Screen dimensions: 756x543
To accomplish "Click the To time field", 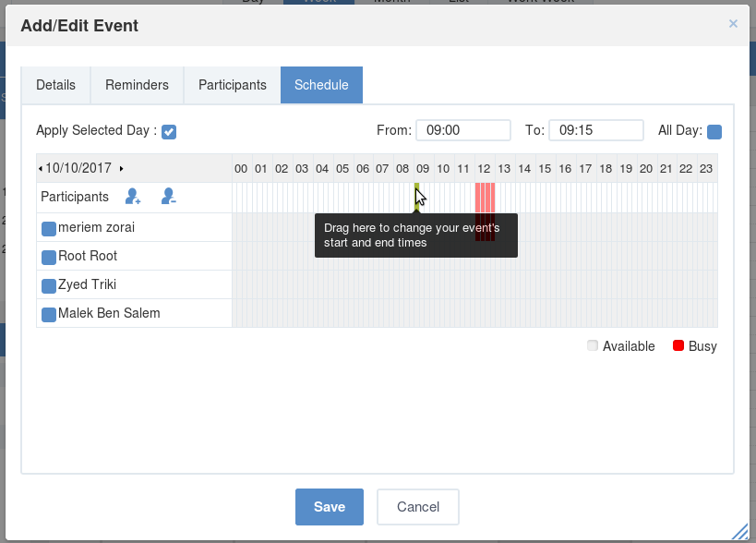I will coord(596,130).
